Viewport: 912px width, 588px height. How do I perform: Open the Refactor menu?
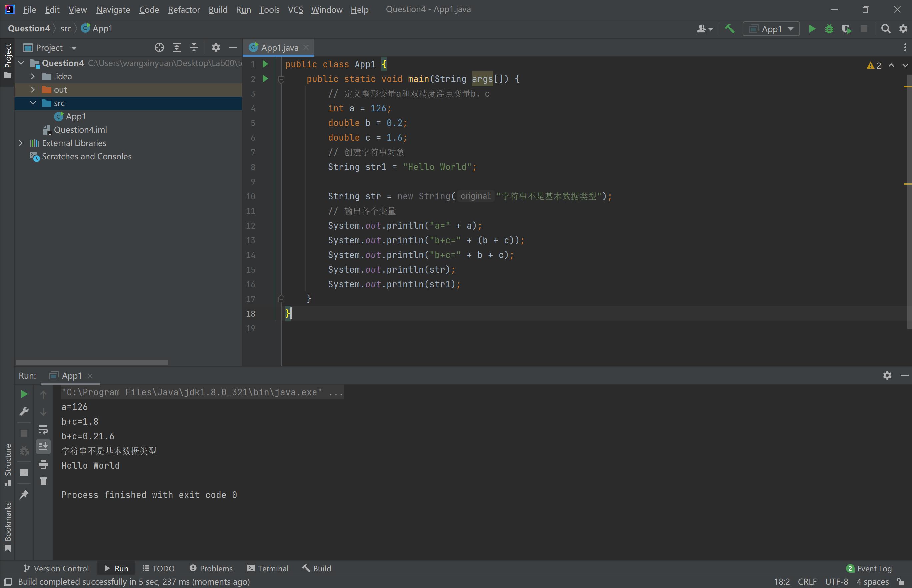[x=184, y=10]
